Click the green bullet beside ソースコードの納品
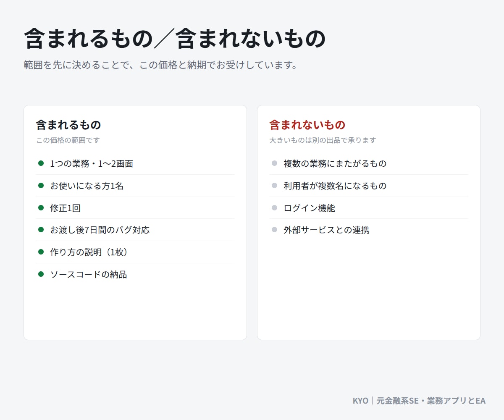This screenshot has width=504, height=420. pos(41,274)
